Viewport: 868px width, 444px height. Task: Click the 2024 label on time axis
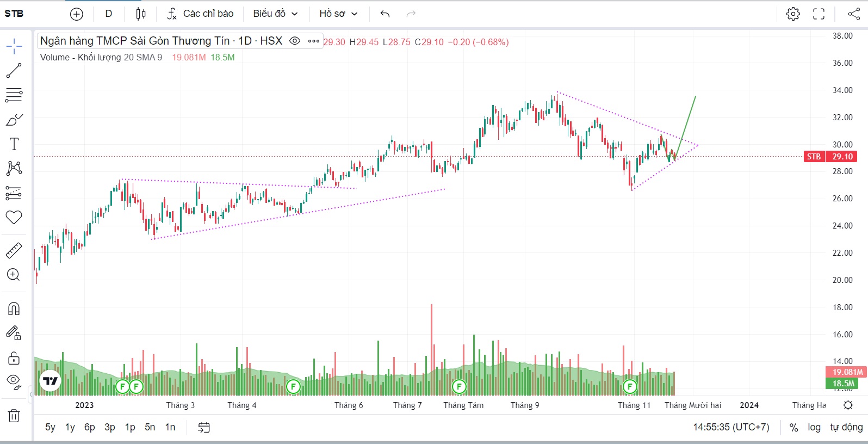click(749, 405)
